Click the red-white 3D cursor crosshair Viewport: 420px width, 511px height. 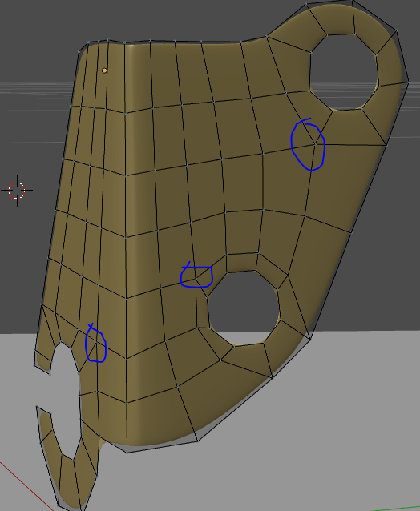pyautogui.click(x=17, y=191)
